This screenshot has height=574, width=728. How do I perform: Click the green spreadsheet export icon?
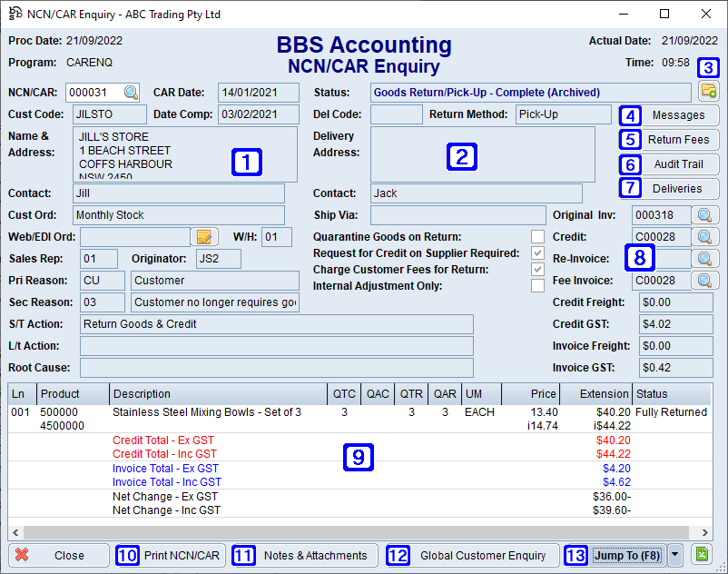[x=702, y=555]
